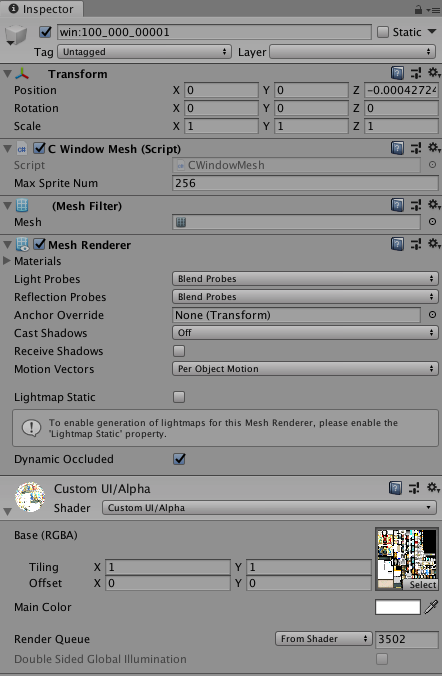Click the Offset Y field

point(309,583)
